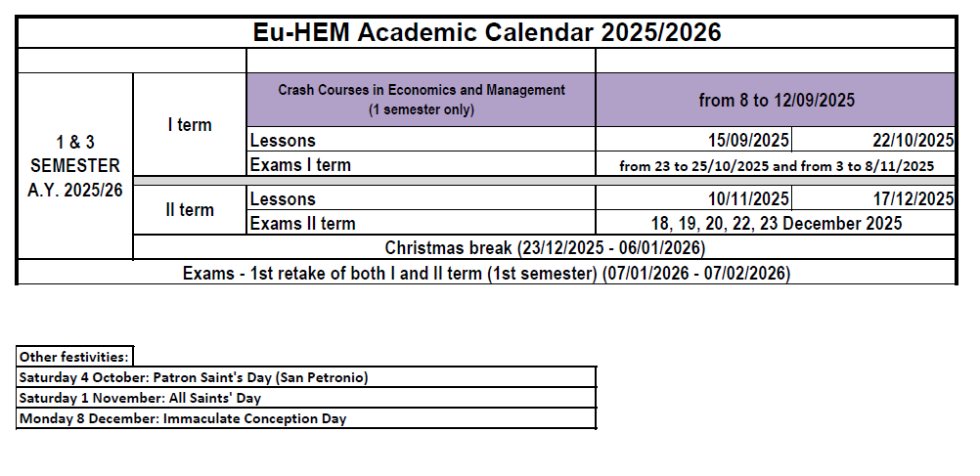Click the I term exam dates 'from 23 to 25/10/2025' cell
980x476 pixels.
point(776,165)
